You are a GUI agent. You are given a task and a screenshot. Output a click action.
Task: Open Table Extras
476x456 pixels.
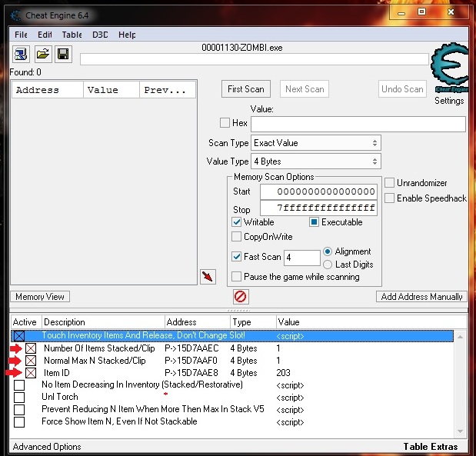(x=431, y=447)
